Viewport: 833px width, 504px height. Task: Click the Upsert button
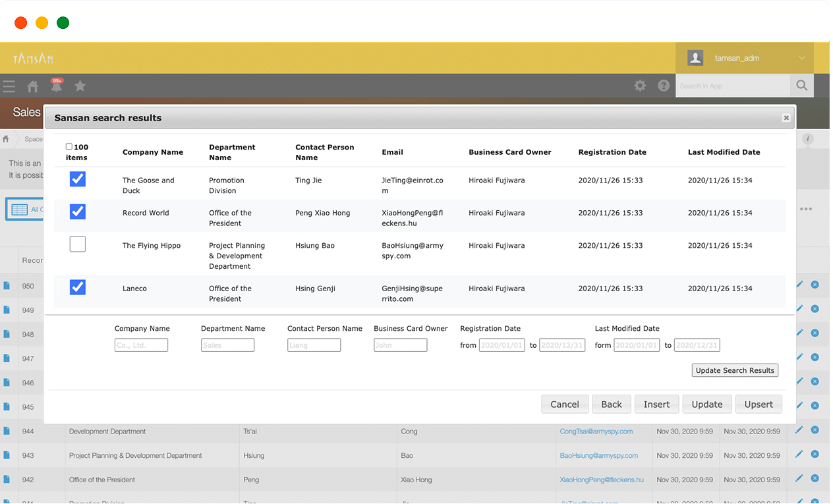pyautogui.click(x=759, y=405)
